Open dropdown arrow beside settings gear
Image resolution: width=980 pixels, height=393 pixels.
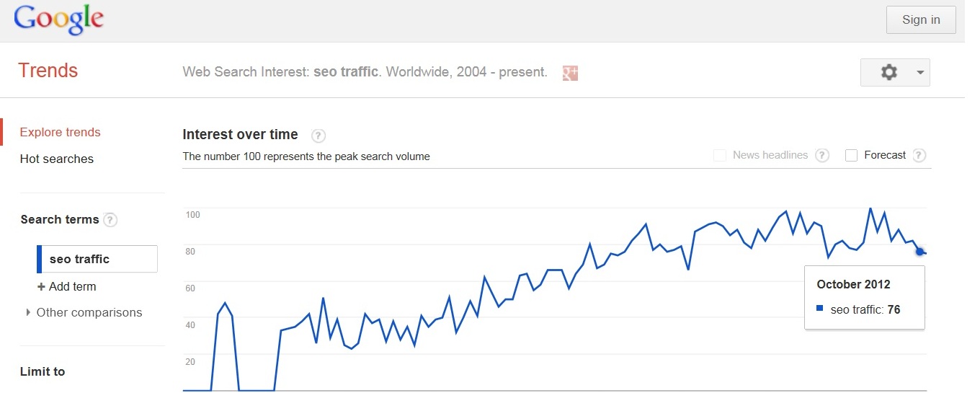[x=919, y=73]
